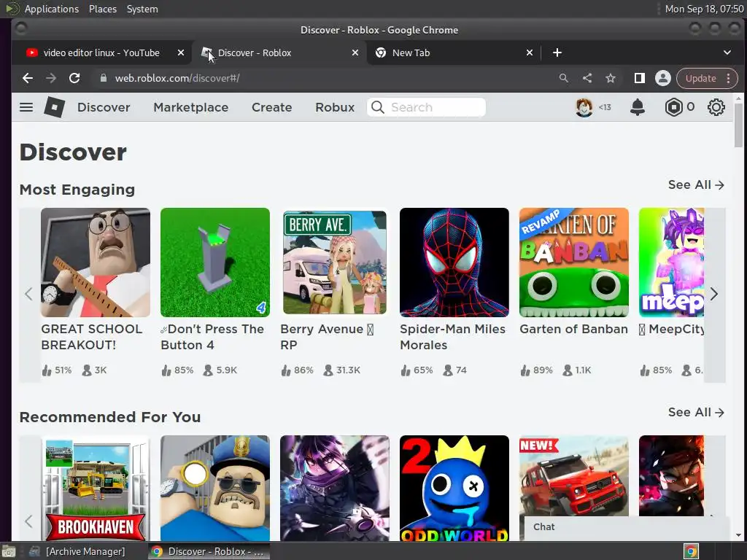This screenshot has height=560, width=747.
Task: Open Archive Manager in the taskbar
Action: (x=77, y=551)
